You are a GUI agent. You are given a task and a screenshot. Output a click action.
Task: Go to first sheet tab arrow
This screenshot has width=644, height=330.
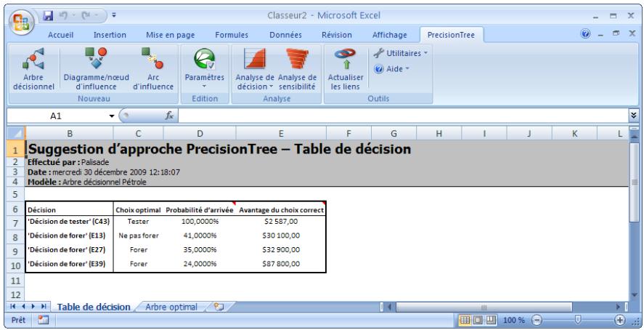click(x=13, y=307)
